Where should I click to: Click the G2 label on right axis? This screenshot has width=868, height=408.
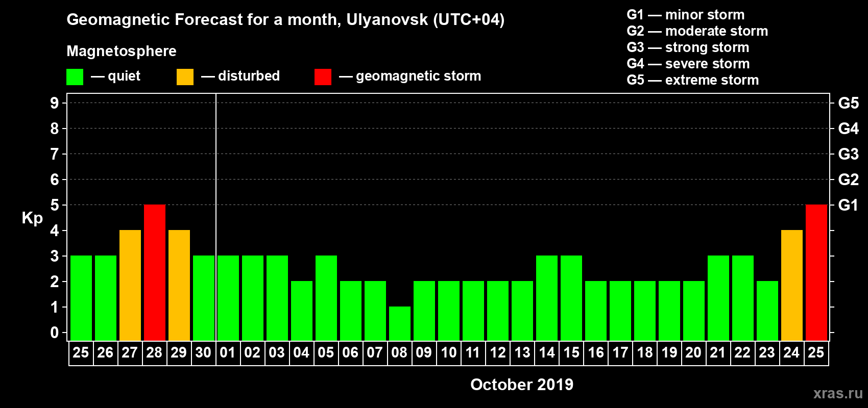click(x=849, y=180)
